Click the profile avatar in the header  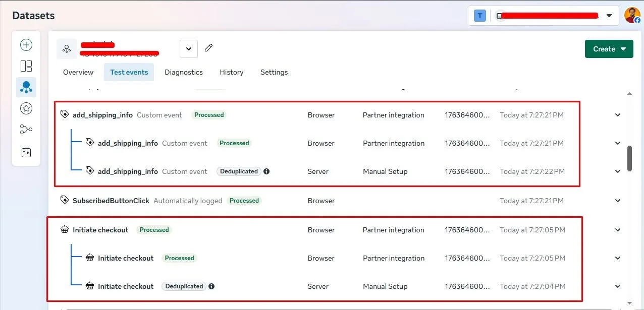632,15
